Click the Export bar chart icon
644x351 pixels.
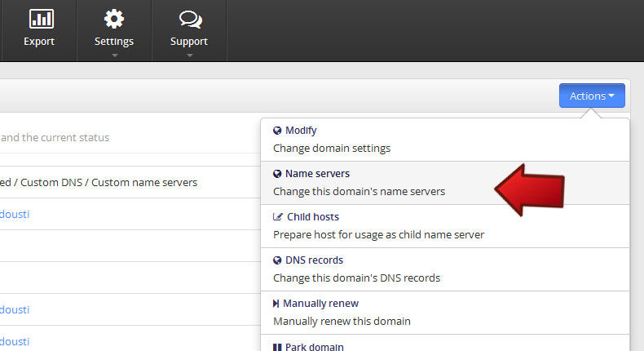[39, 19]
